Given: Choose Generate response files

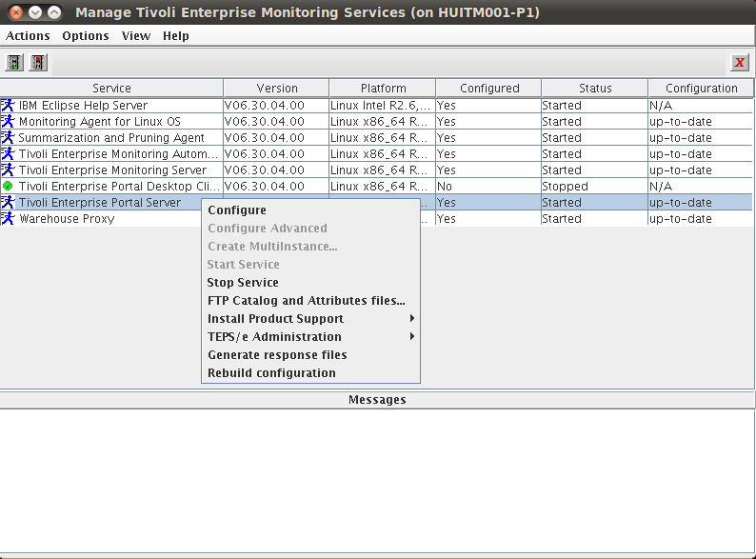Looking at the screenshot, I should 310,355.
